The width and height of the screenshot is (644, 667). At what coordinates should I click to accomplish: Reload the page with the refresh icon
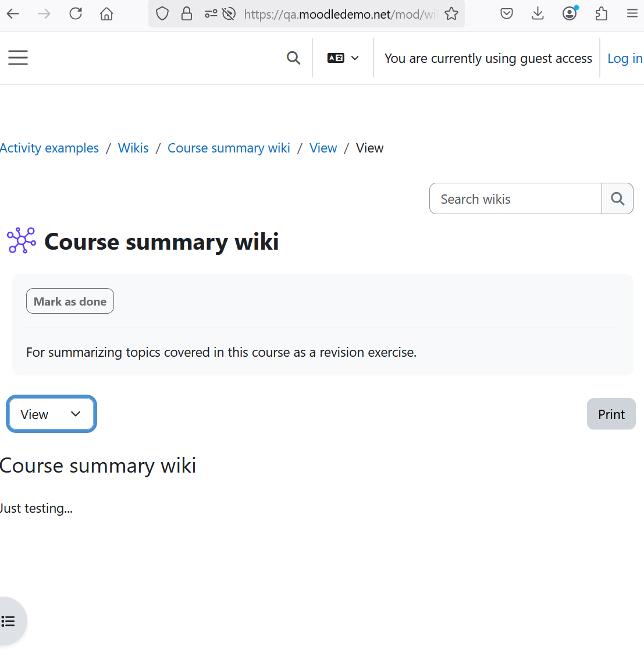pos(76,14)
